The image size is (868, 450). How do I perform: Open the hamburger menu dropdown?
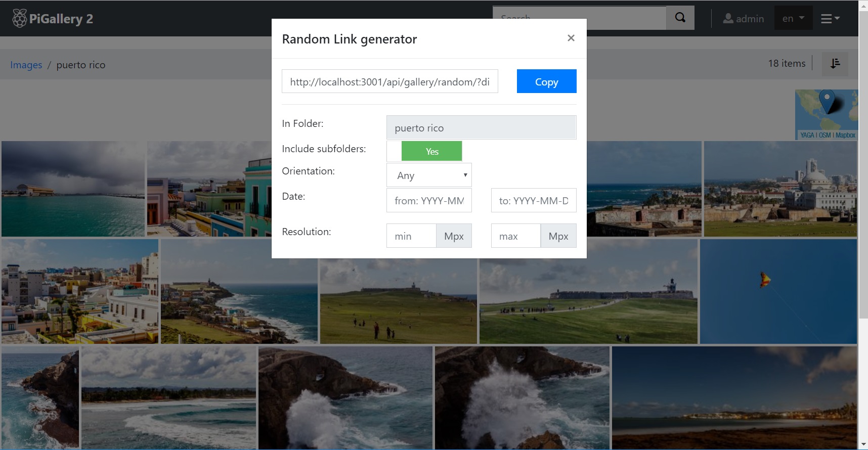tap(830, 19)
